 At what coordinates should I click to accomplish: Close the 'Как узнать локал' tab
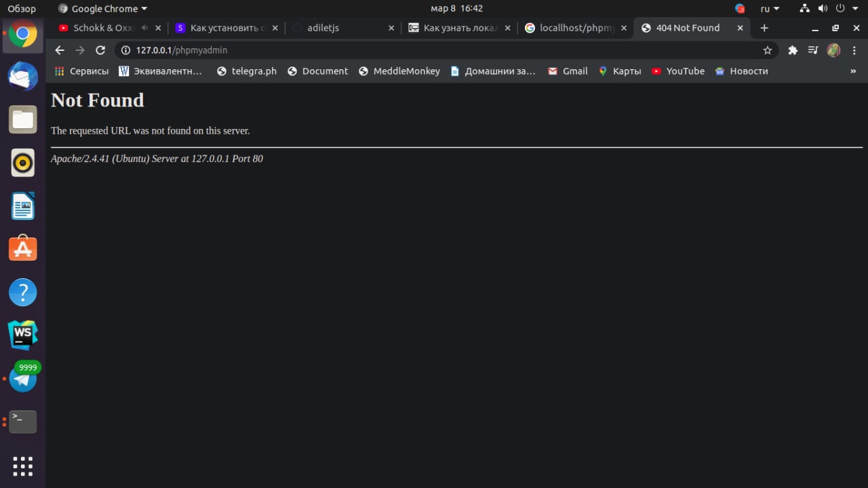pos(507,28)
